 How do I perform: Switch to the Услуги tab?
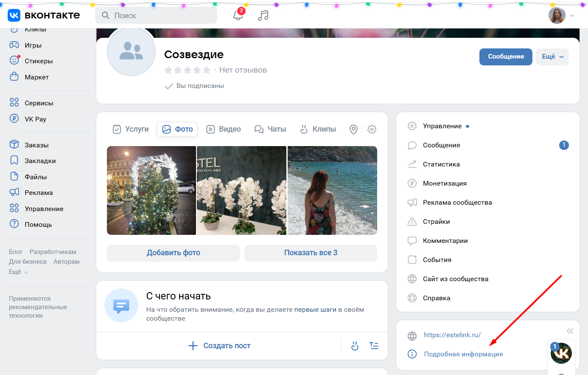131,129
